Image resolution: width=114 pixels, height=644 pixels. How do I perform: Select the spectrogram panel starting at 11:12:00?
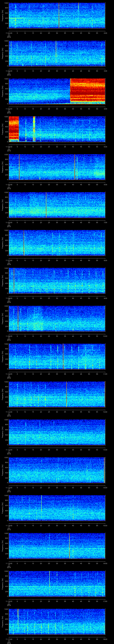57,432
